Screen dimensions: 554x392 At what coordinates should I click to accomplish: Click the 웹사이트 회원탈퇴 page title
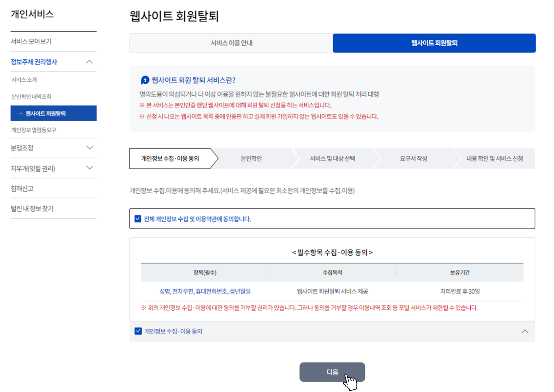[174, 16]
